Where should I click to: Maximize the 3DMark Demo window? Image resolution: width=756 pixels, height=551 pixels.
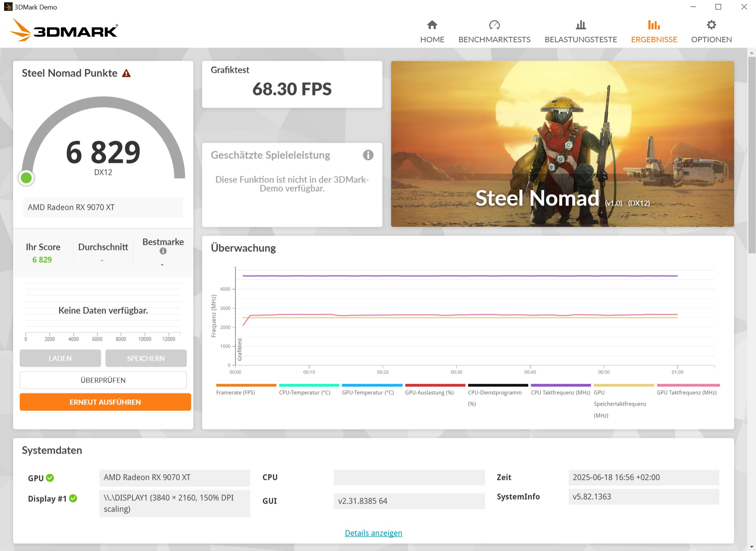click(718, 7)
